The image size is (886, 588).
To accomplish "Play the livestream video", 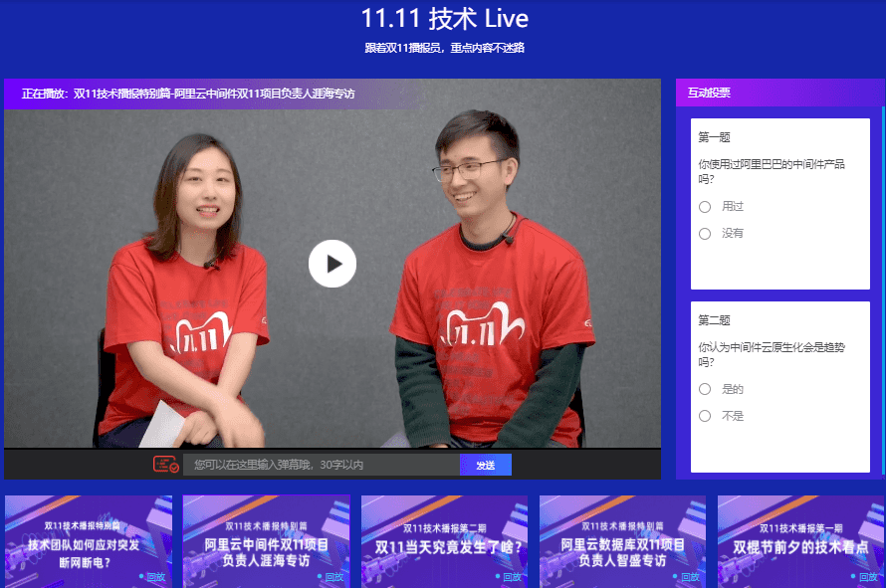I will click(x=332, y=263).
